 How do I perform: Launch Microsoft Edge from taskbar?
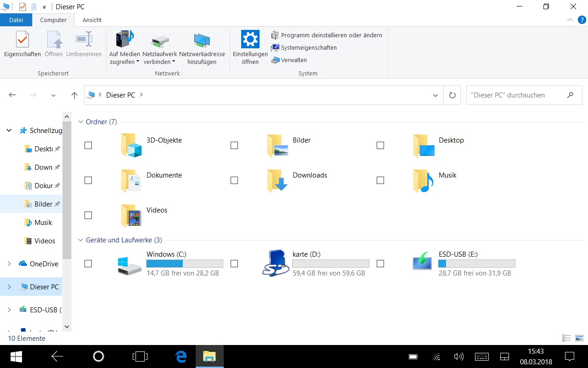[181, 356]
